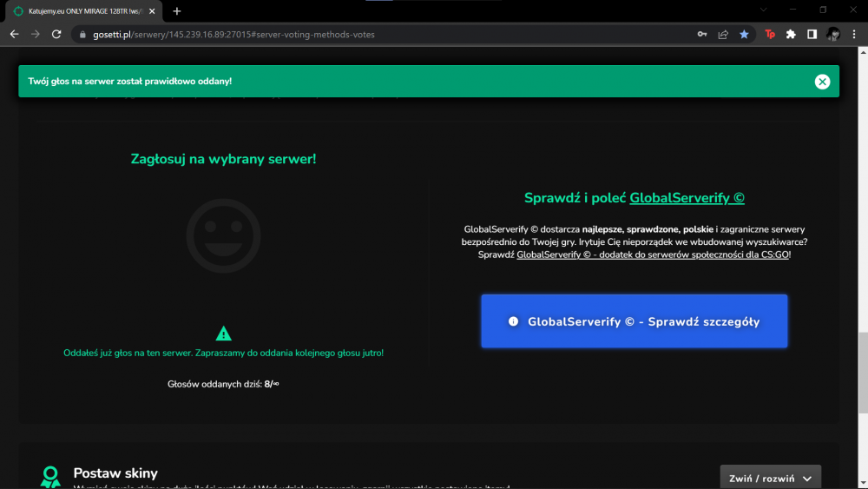Image resolution: width=868 pixels, height=489 pixels.
Task: Click the forward navigation arrow
Action: pos(36,35)
